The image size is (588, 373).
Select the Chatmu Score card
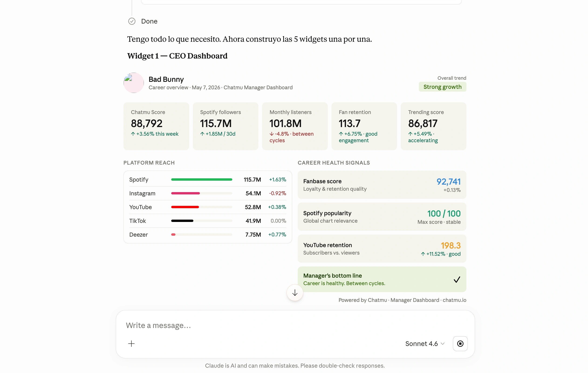(x=156, y=126)
